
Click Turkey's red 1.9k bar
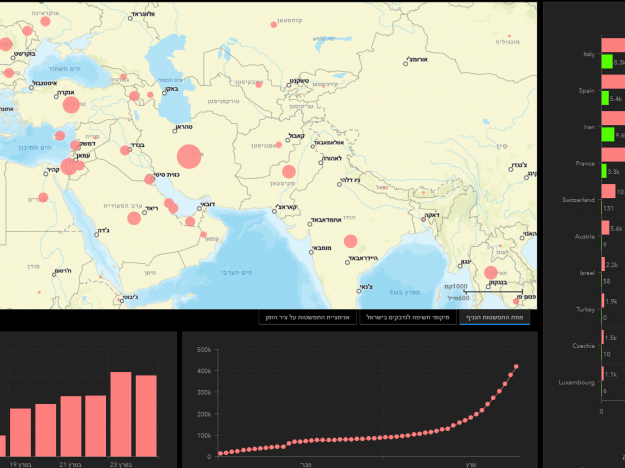(x=610, y=301)
